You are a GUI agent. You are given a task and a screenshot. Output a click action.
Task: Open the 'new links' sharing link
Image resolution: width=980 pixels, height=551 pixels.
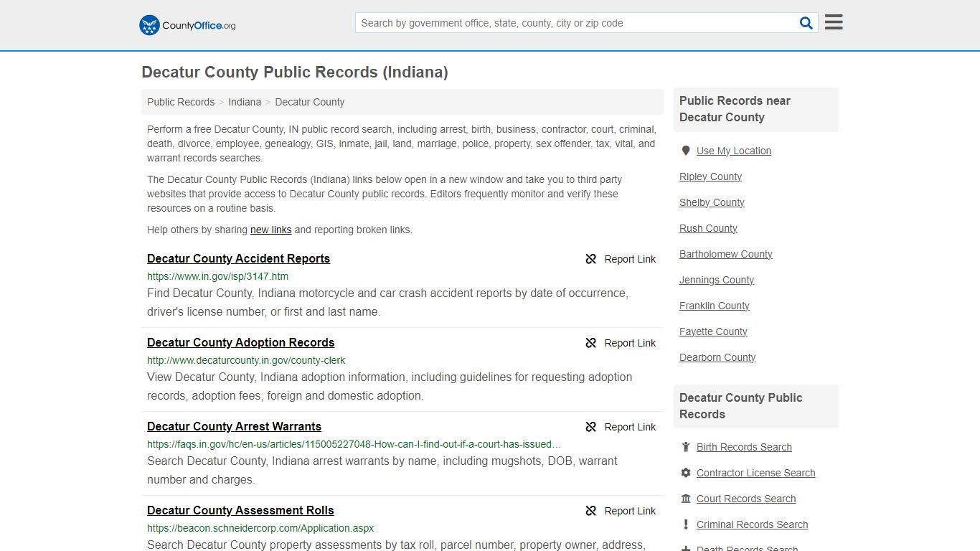pos(270,230)
